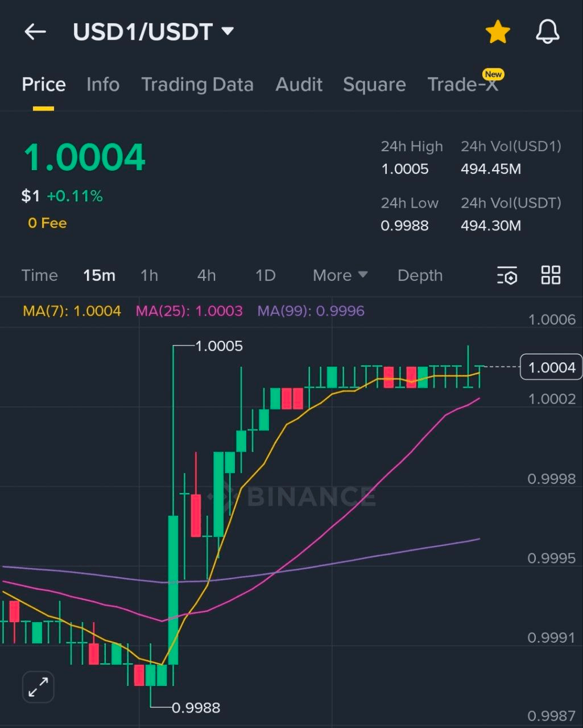The width and height of the screenshot is (583, 728).
Task: Expand chart to fullscreen with corner icon
Action: point(38,686)
